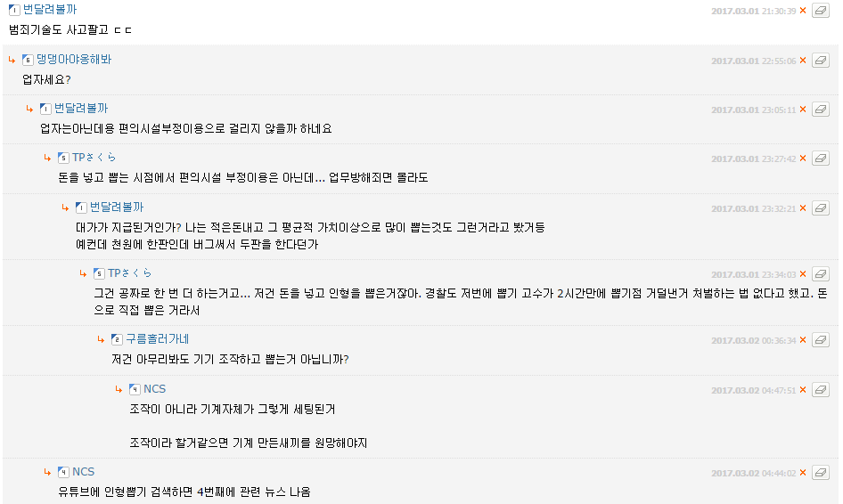
Task: Click the orange X beside 23:34:03
Action: (x=803, y=274)
